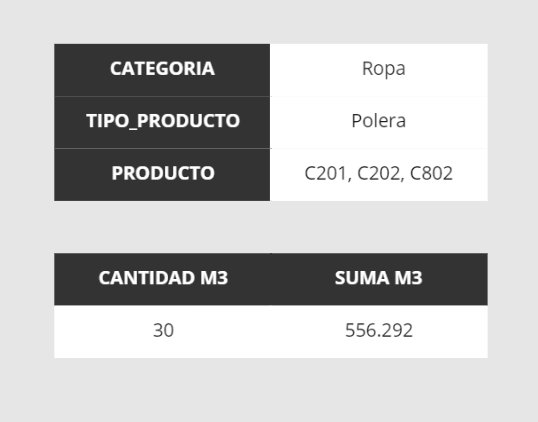This screenshot has width=538, height=422.
Task: Click the PRODUCTO header cell
Action: coord(162,175)
